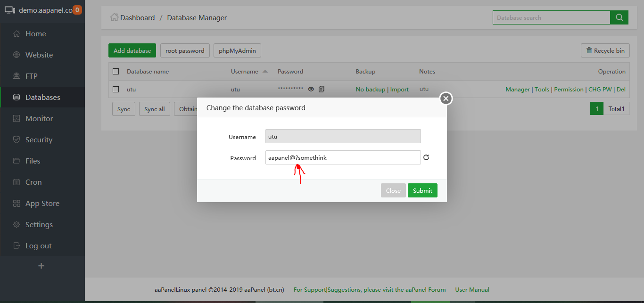Screen dimensions: 644x303
Task: Click the Database name column header
Action: coord(148,72)
